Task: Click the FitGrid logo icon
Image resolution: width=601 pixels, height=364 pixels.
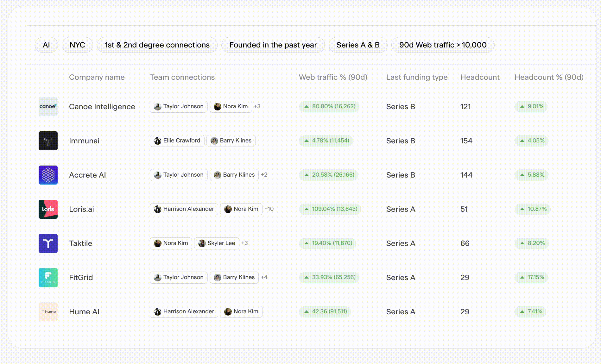Action: click(48, 278)
